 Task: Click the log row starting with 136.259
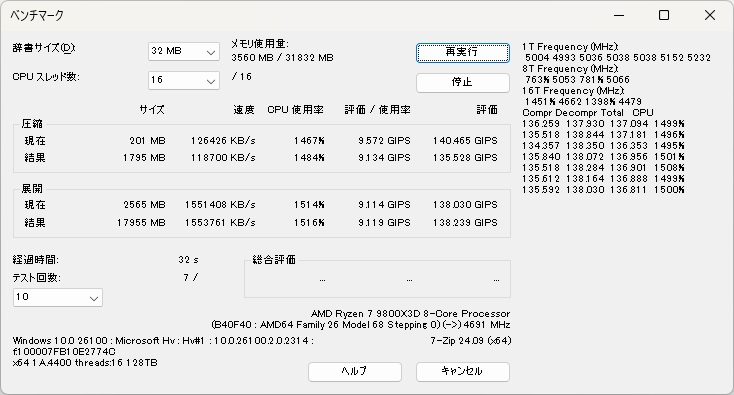pyautogui.click(x=603, y=124)
